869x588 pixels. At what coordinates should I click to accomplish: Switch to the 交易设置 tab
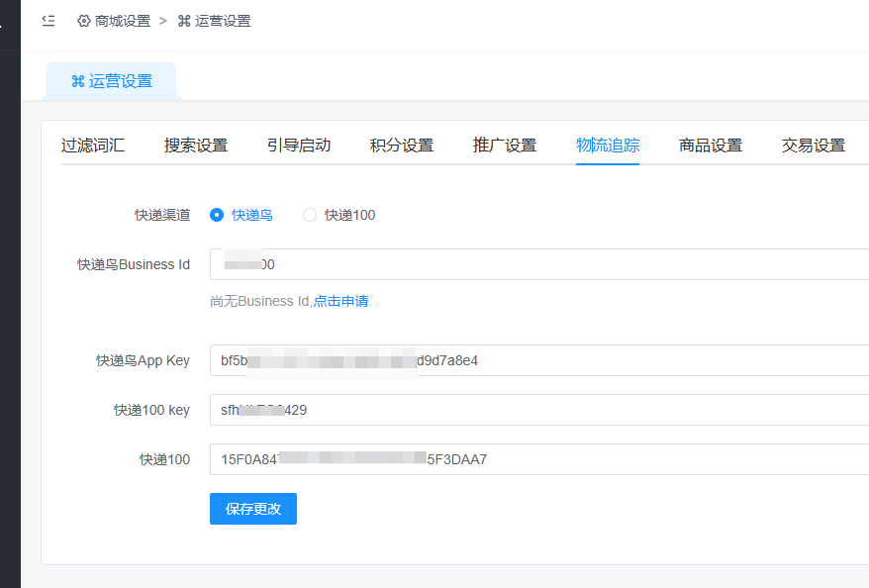click(814, 146)
